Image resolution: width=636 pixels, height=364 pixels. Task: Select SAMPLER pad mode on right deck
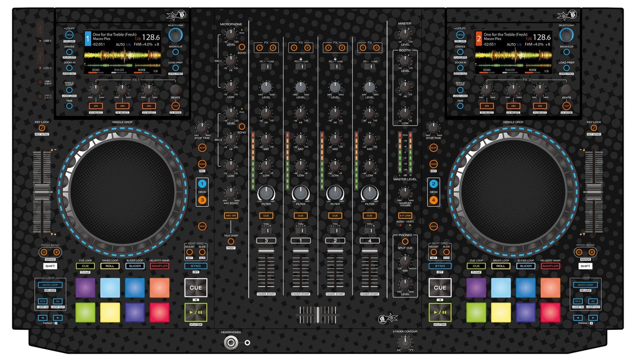click(551, 266)
